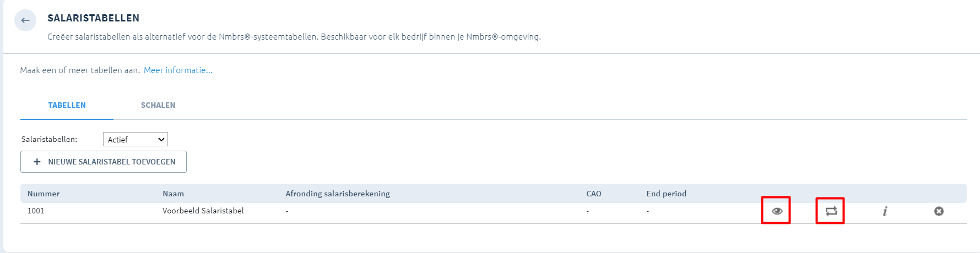Click the Salaristabellen page title
This screenshot has width=980, height=253.
(93, 18)
